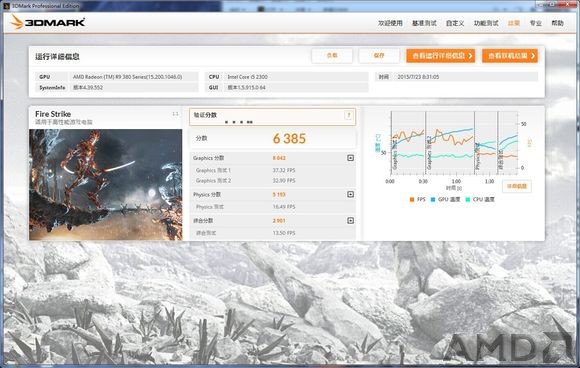Switch to the 基准测试 benchmarks tab
Viewport: 580px width, 368px height.
click(424, 23)
